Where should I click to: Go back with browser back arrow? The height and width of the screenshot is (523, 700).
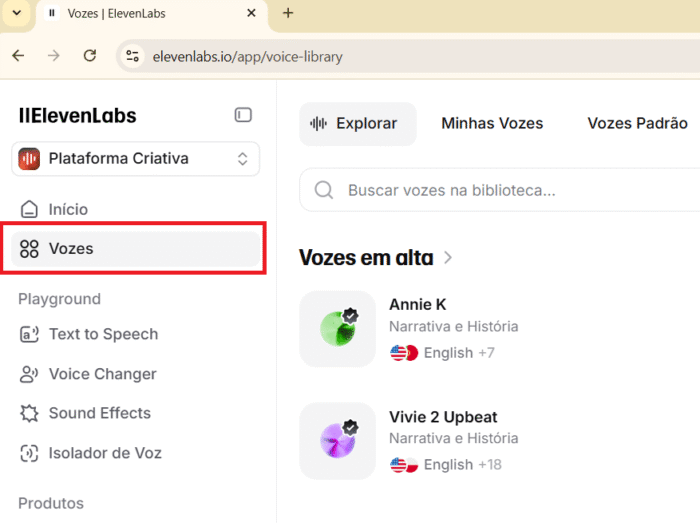[x=18, y=56]
